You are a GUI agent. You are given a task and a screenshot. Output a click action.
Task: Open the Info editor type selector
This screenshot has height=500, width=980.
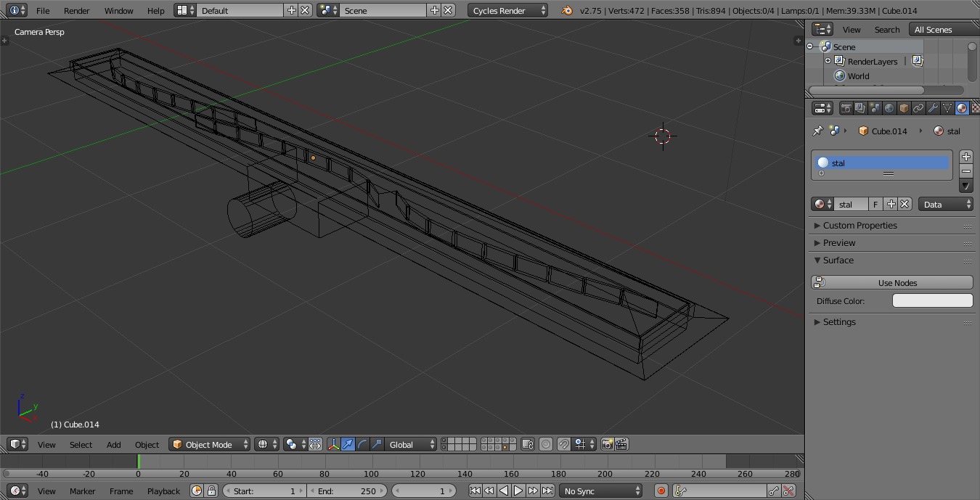pyautogui.click(x=15, y=11)
